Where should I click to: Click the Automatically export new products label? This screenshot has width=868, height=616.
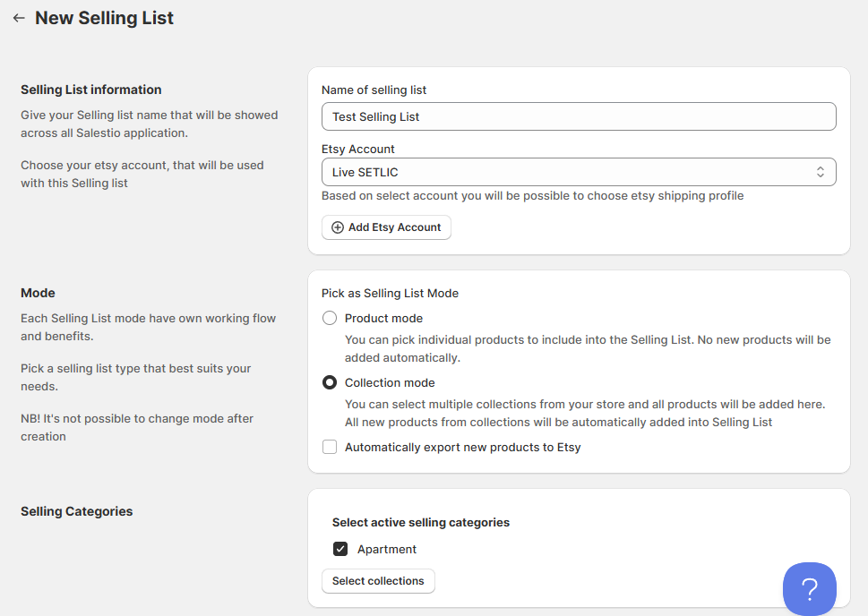463,447
